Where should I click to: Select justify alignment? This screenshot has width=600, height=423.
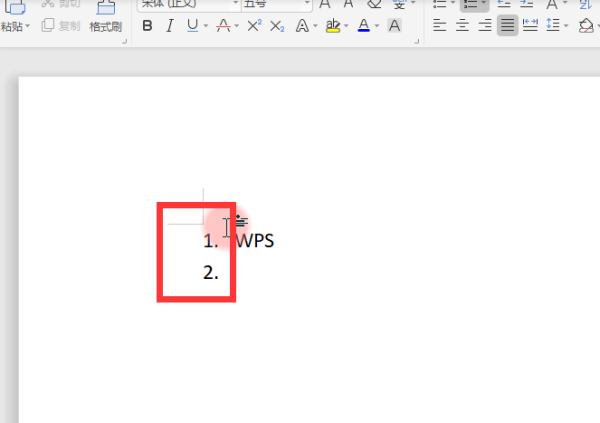(x=508, y=26)
